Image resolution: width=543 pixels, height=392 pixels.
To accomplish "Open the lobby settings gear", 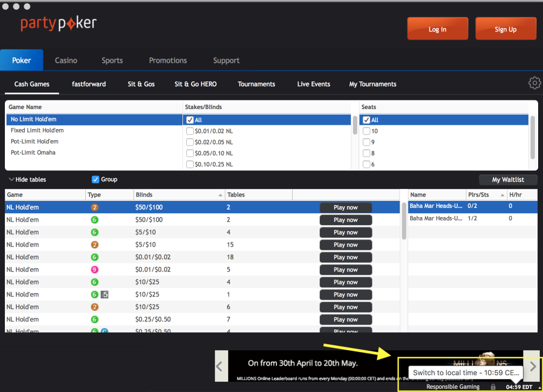I will coord(534,83).
